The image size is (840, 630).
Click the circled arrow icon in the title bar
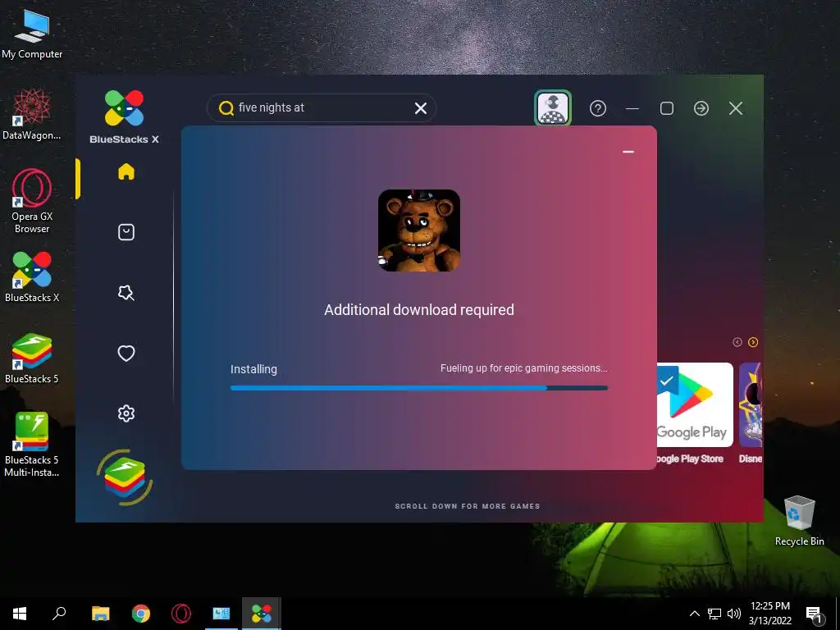click(701, 108)
